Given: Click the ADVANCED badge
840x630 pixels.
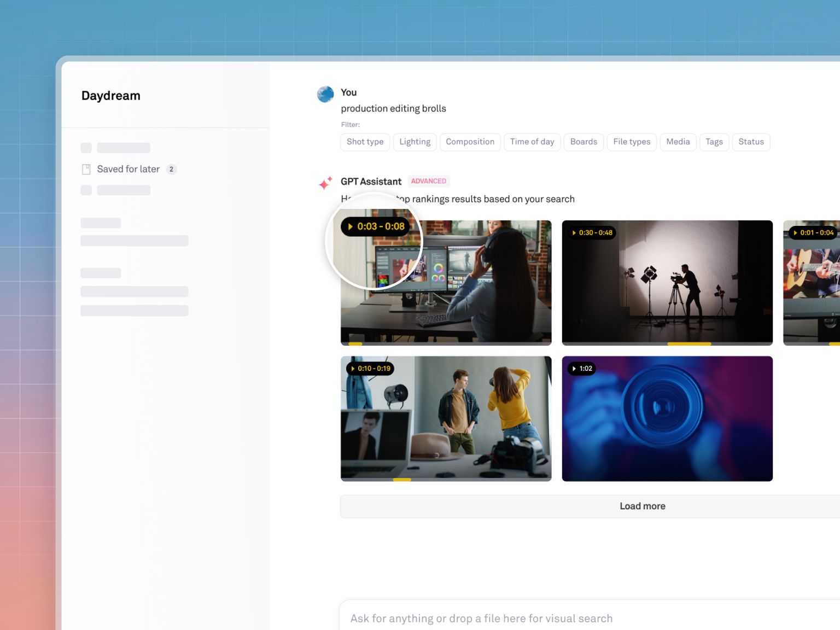Looking at the screenshot, I should click(x=428, y=182).
